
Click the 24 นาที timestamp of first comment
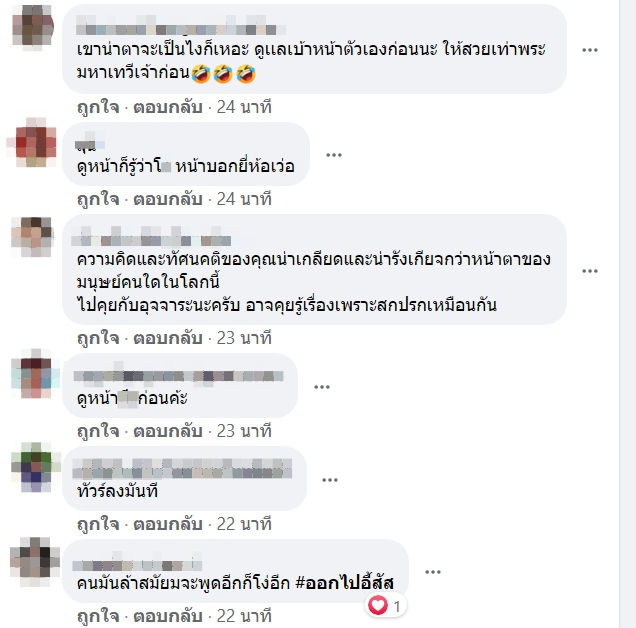(244, 107)
